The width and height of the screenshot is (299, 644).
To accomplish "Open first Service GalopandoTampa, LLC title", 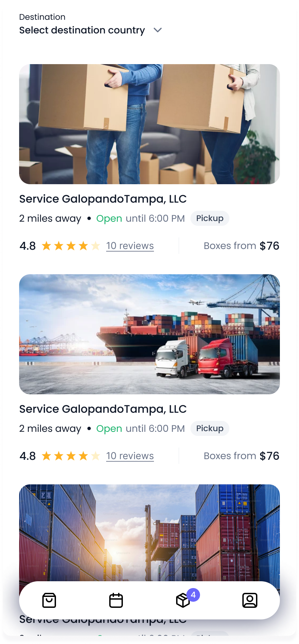I will (x=103, y=199).
